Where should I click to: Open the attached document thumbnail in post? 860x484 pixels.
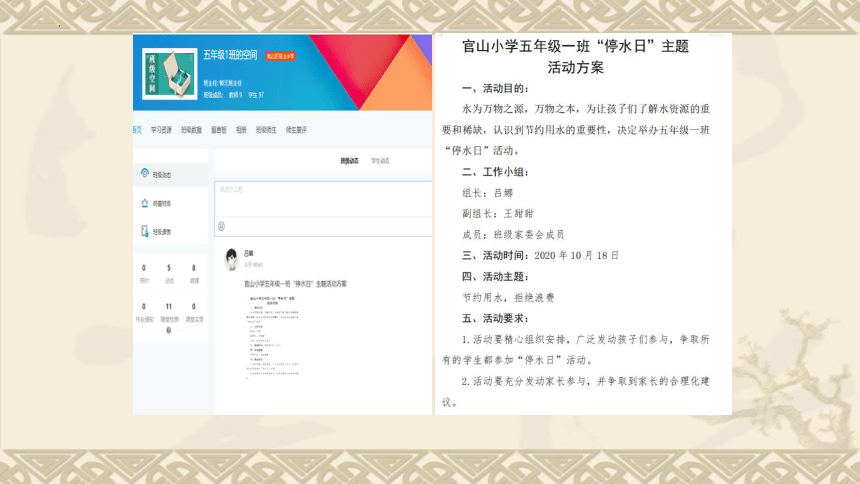[273, 337]
